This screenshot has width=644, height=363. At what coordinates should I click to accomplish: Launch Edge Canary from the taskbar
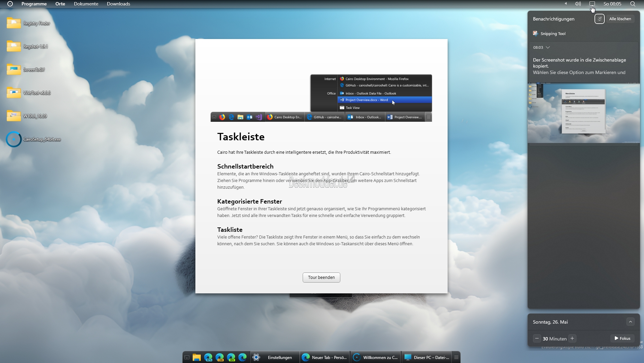pos(220,357)
